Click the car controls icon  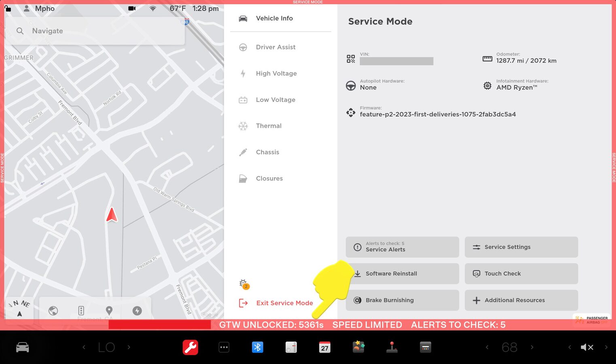(x=22, y=347)
